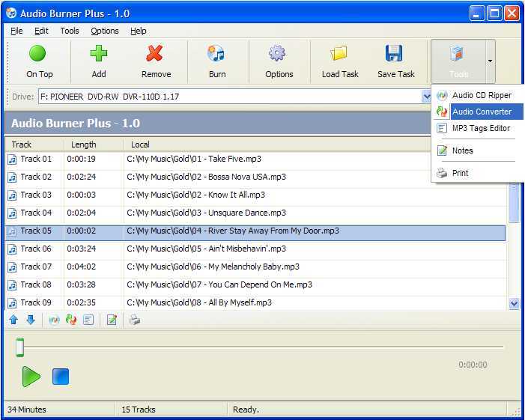Click the Add green plus icon
This screenshot has width=525, height=420.
point(99,54)
